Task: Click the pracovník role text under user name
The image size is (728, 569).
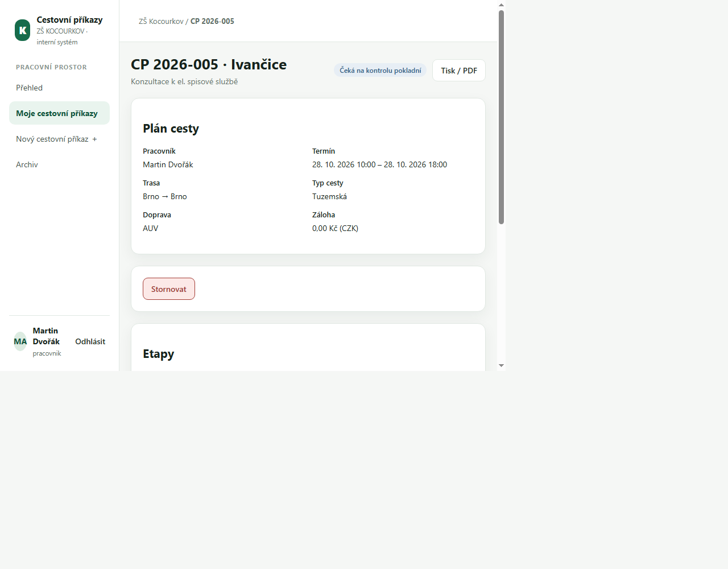Action: point(47,353)
